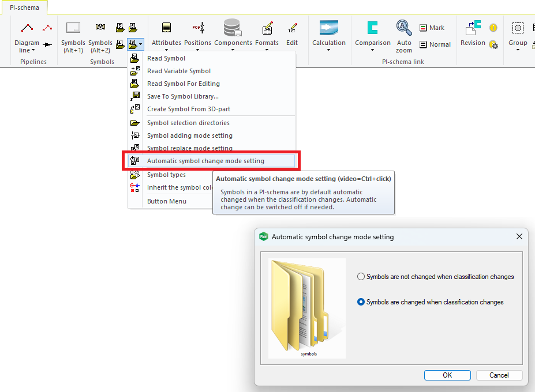The image size is (535, 392).
Task: Toggle the Mark option in PI-schema link
Action: tap(432, 28)
